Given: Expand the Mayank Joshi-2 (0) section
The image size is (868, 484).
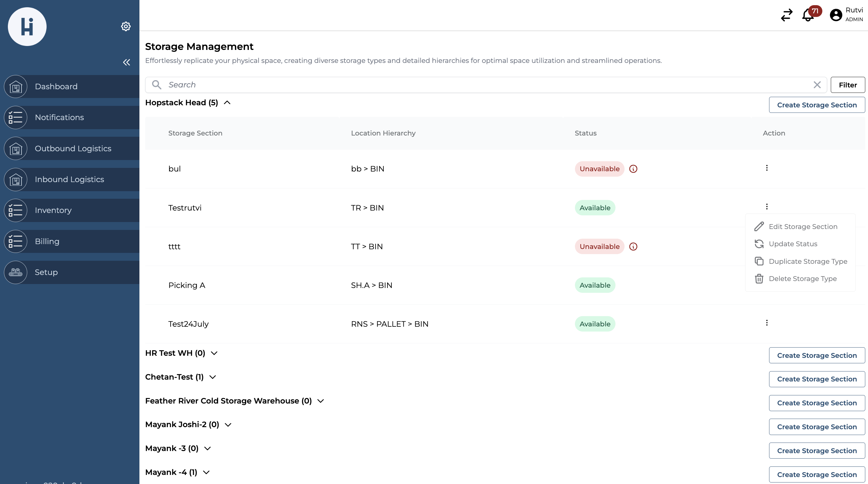Looking at the screenshot, I should pyautogui.click(x=228, y=425).
